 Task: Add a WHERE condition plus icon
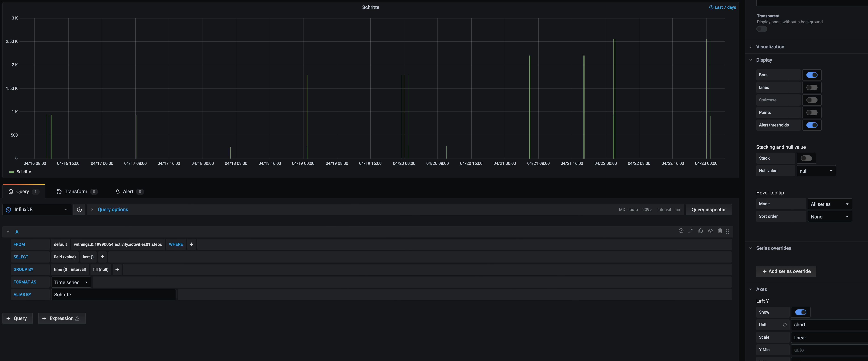pos(191,244)
